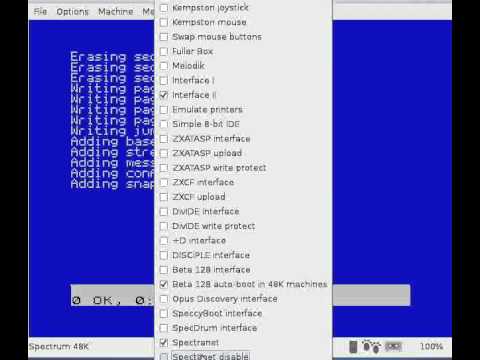Click the mouse status icon in status bar

[x=371, y=347]
